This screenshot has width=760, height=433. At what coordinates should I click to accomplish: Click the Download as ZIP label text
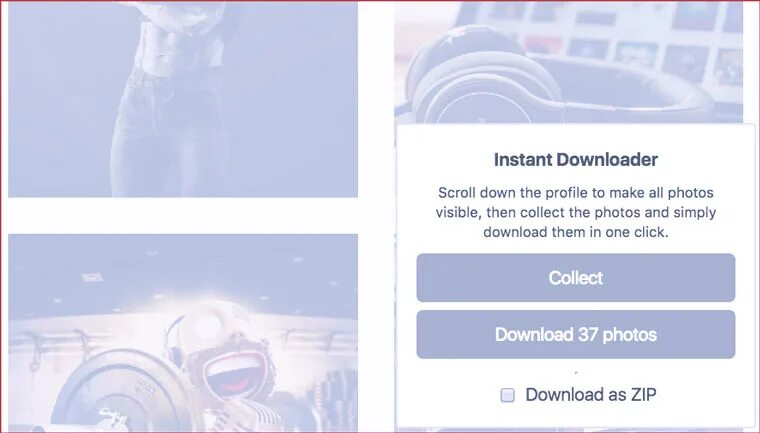591,395
